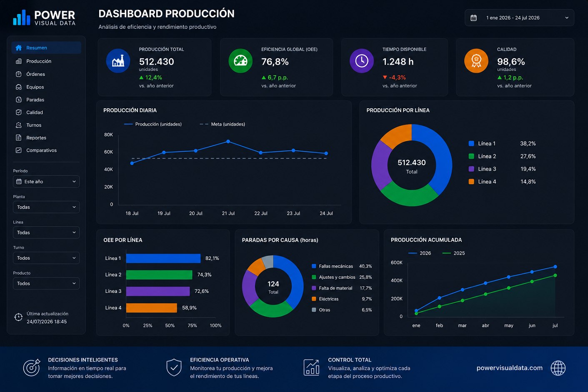Click the Calidad shield check icon

[19, 112]
